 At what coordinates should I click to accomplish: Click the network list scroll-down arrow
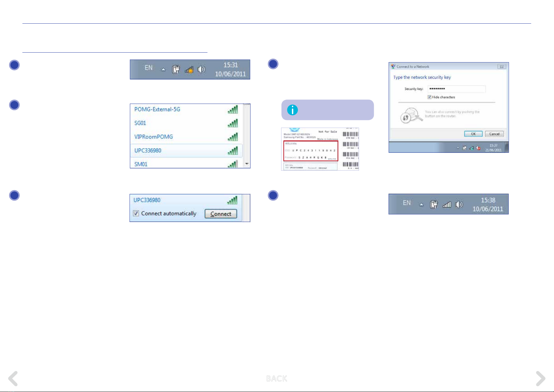[x=247, y=164]
